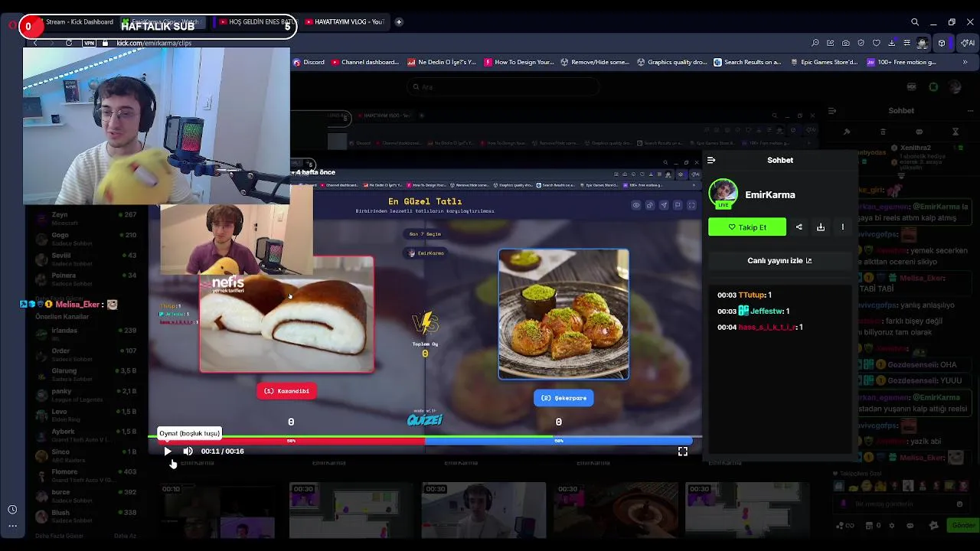The width and height of the screenshot is (980, 551).
Task: Open the Remove/Hide some bookmark
Action: [595, 62]
